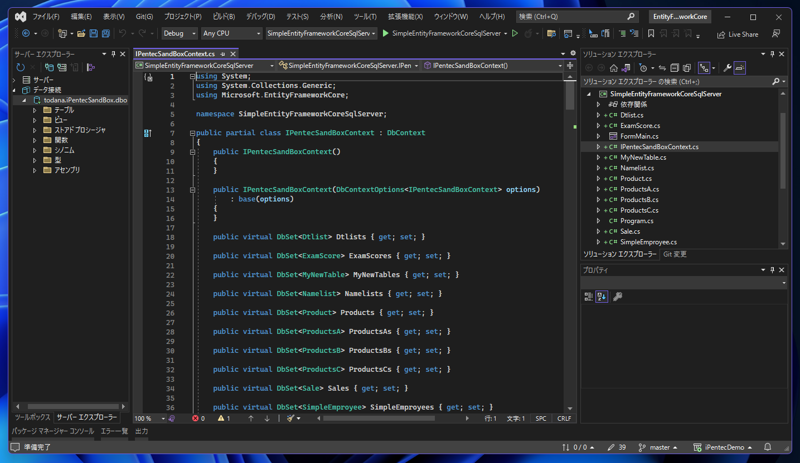Pin the Server Explorer panel

[113, 54]
